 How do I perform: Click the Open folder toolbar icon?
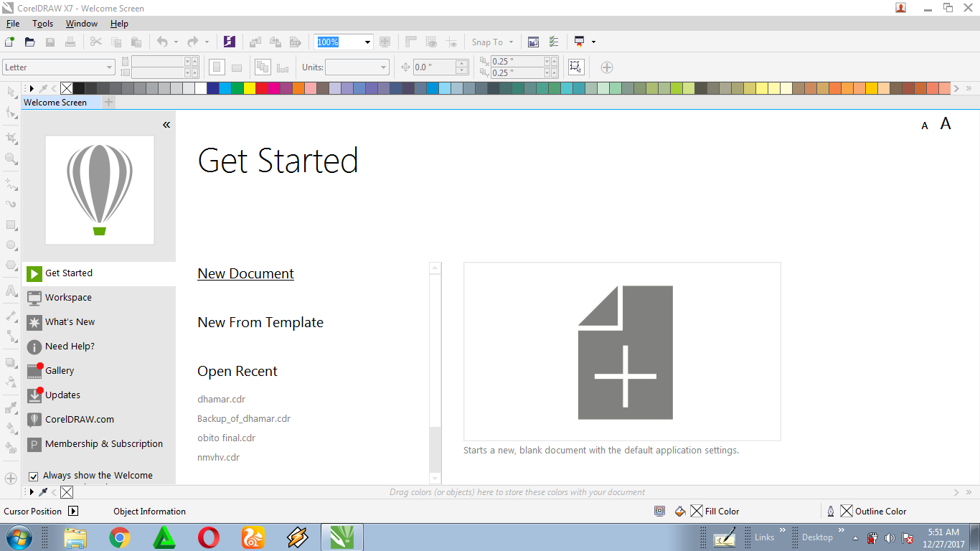click(x=30, y=42)
